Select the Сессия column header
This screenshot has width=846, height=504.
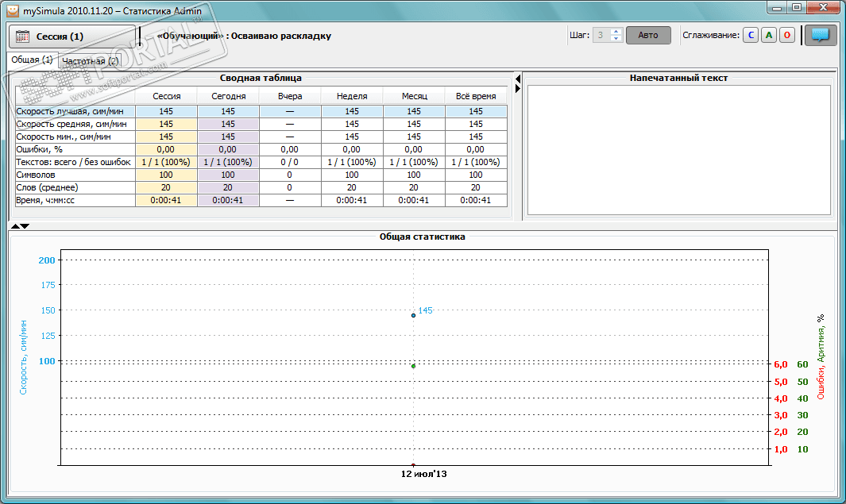166,97
